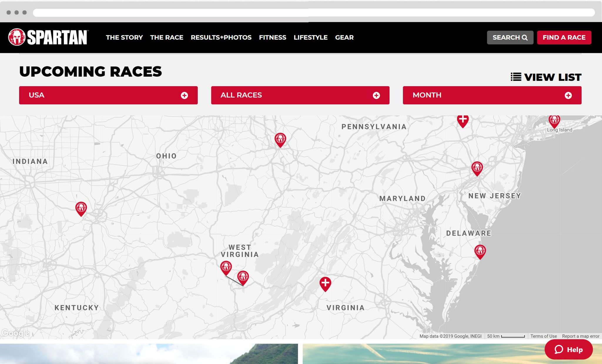Image resolution: width=602 pixels, height=364 pixels.
Task: Click the race pin below Delaware label
Action: [x=480, y=251]
